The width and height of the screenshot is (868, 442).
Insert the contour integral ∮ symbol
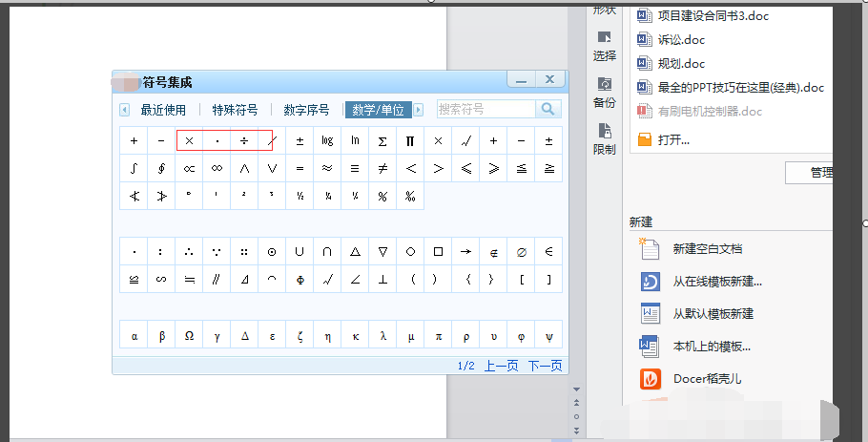coord(161,168)
